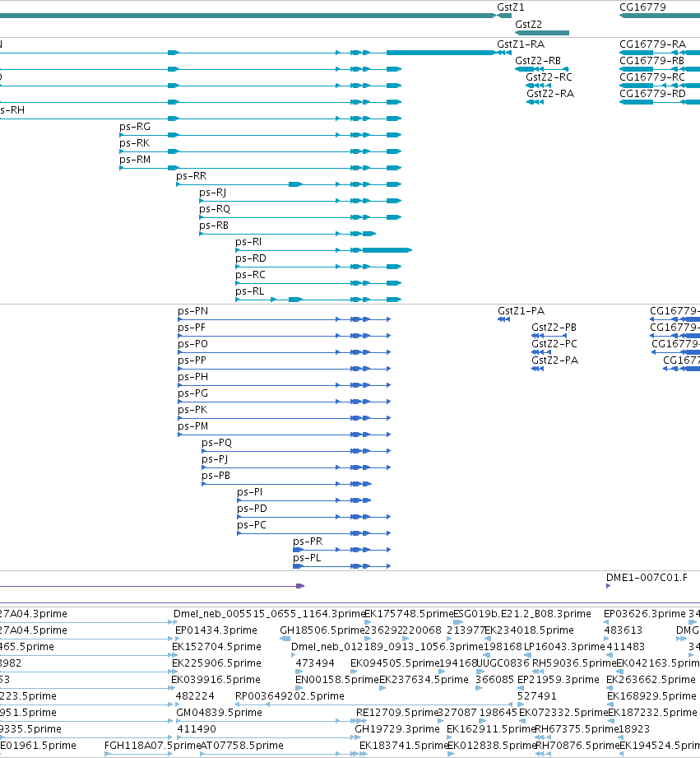Open EST label EK168929.5prime
This screenshot has height=758, width=700.
pyautogui.click(x=651, y=696)
